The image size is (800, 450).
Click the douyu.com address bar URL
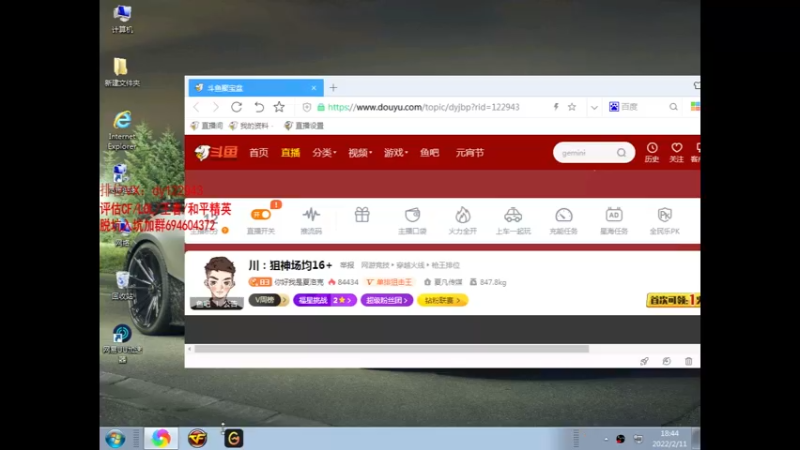click(423, 107)
